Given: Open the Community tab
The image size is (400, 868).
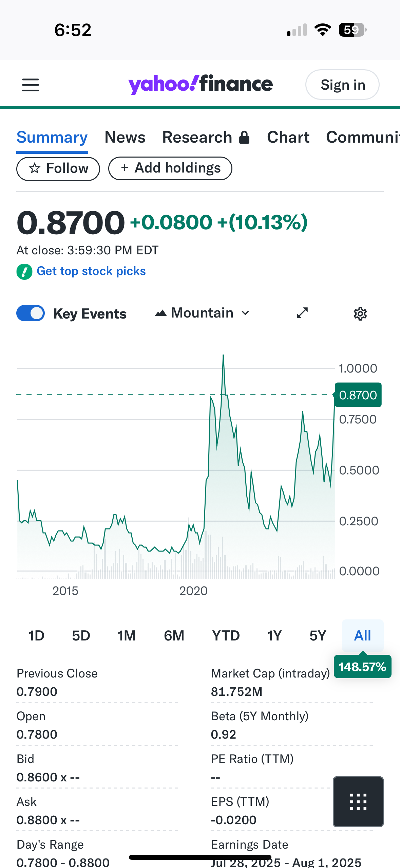Looking at the screenshot, I should click(363, 138).
